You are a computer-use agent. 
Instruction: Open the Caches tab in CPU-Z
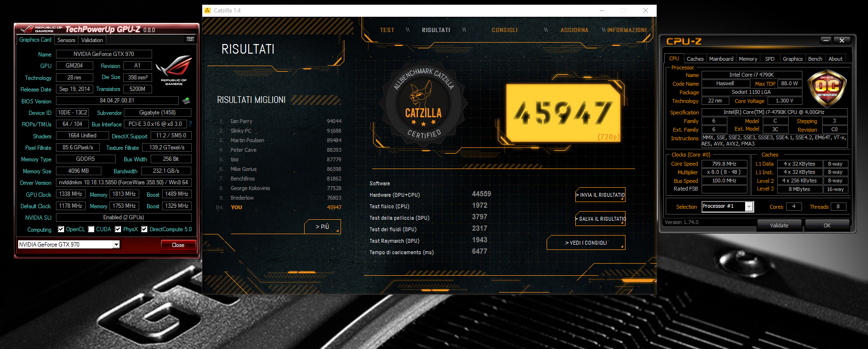pos(695,59)
